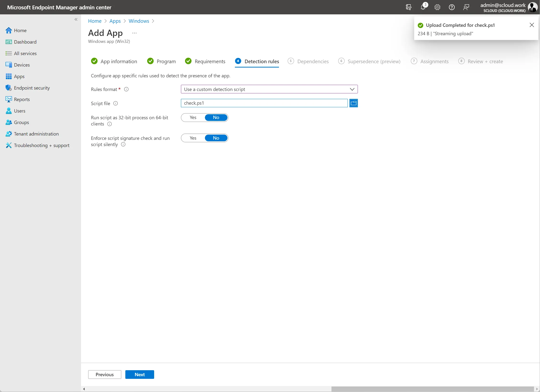Click the Next button
The image size is (540, 392).
[140, 375]
